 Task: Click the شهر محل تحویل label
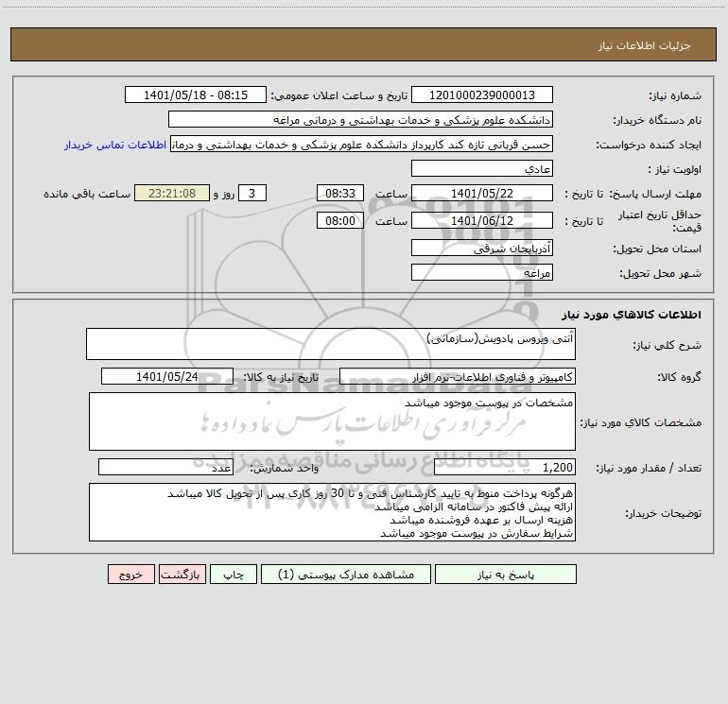pyautogui.click(x=661, y=273)
